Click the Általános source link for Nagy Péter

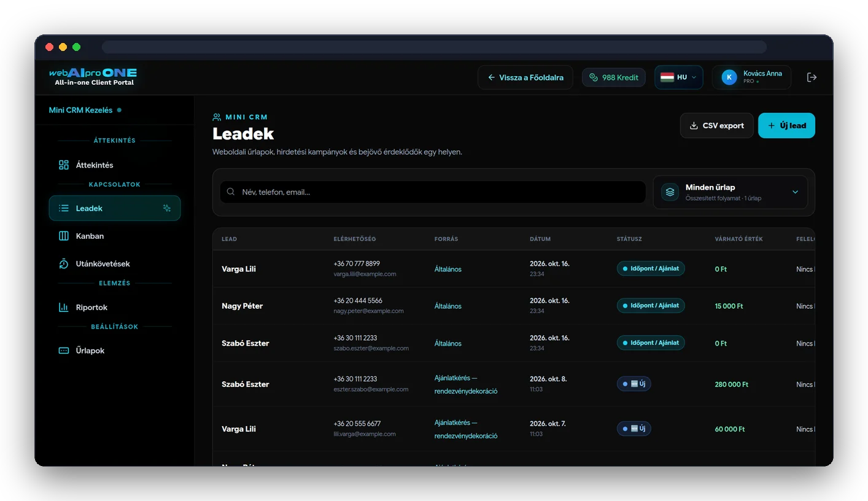[448, 306]
